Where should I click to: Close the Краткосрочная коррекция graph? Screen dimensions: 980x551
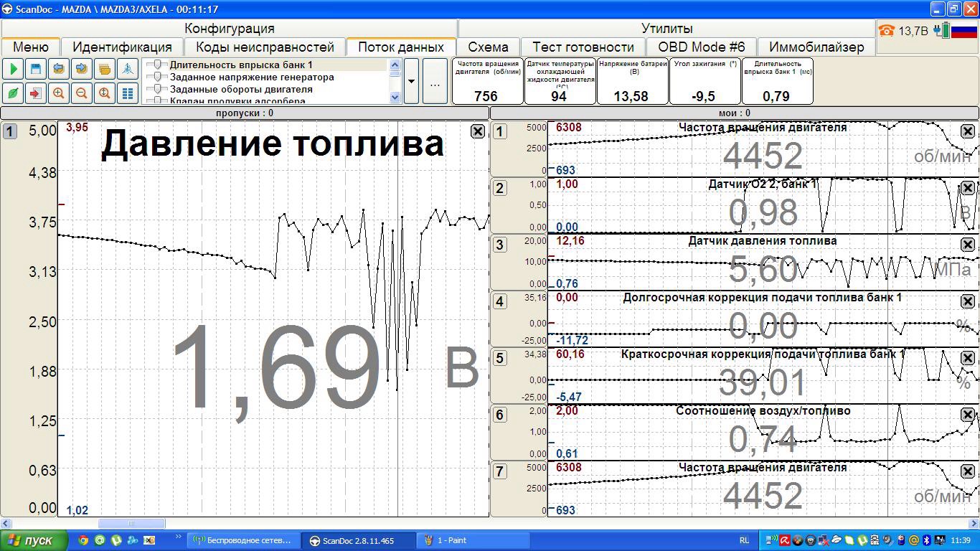coord(968,358)
